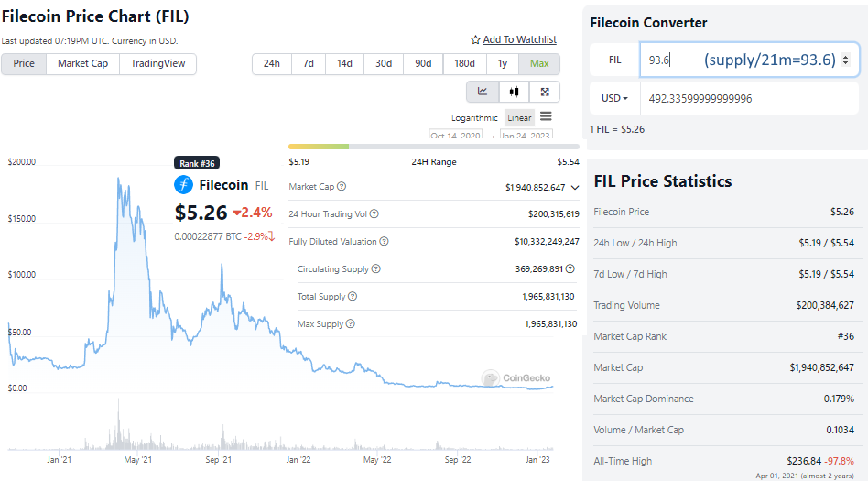The width and height of the screenshot is (868, 481).
Task: Click the Trading Volume $200,384,627 value
Action: click(825, 305)
